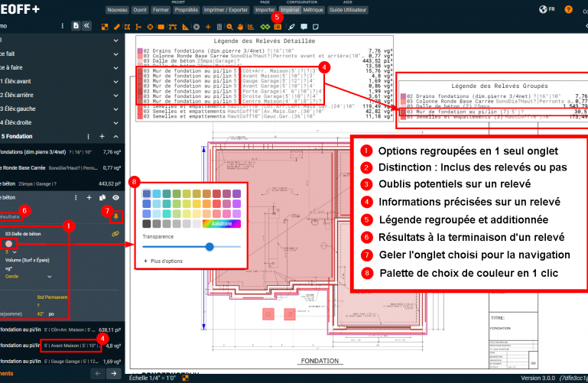Screen dimensions: 588x383
Task: Toggle the orange pin to freeze tab
Action: (116, 216)
